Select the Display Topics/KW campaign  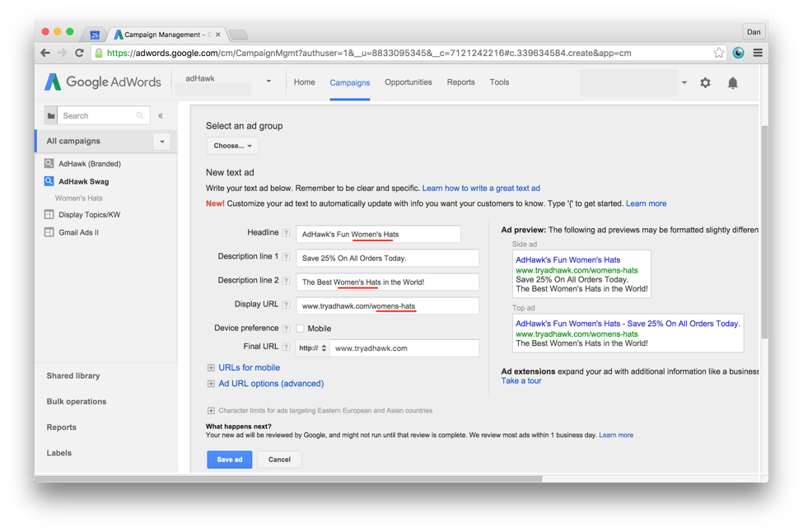pyautogui.click(x=90, y=215)
